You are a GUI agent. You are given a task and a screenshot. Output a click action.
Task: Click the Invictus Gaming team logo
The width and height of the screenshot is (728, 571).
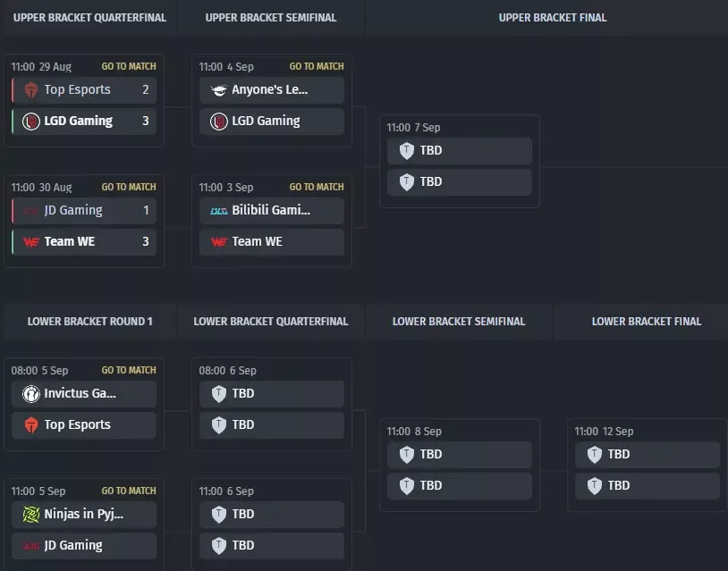31,394
